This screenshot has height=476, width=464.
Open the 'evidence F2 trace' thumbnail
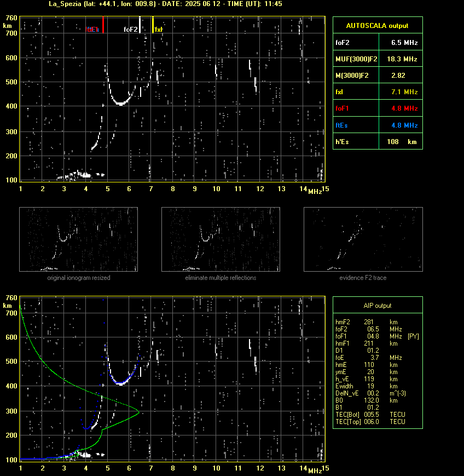coord(363,239)
